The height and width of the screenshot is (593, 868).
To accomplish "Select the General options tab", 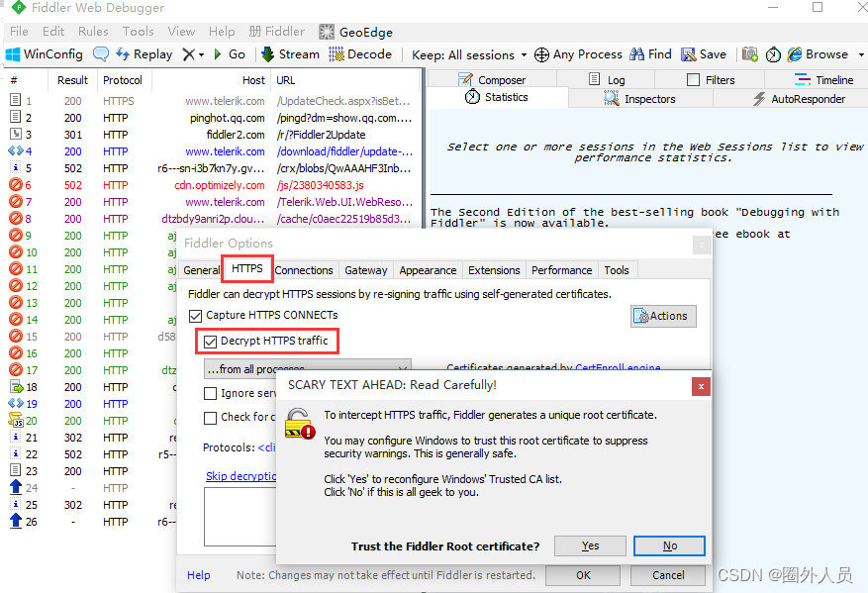I will tap(201, 270).
